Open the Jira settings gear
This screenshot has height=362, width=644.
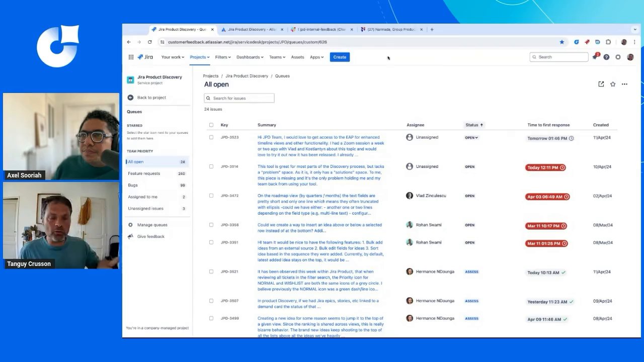point(618,57)
